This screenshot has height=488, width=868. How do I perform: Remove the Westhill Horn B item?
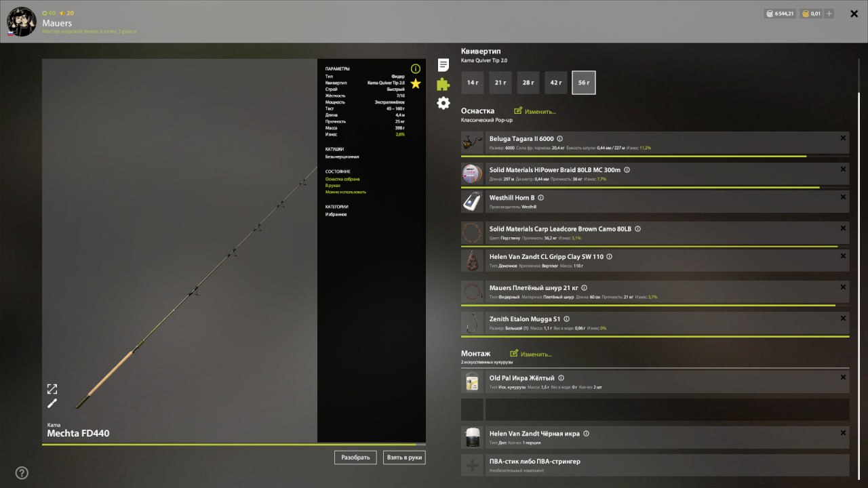tap(843, 197)
